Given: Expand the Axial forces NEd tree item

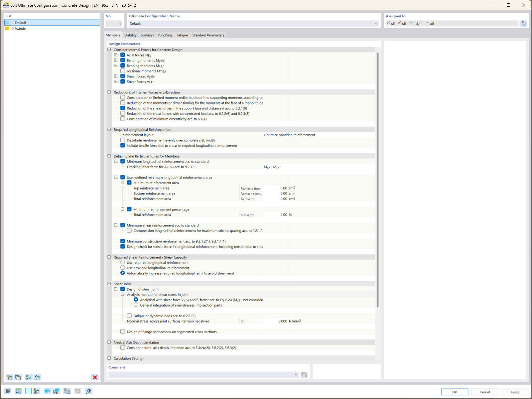Looking at the screenshot, I should click(116, 55).
